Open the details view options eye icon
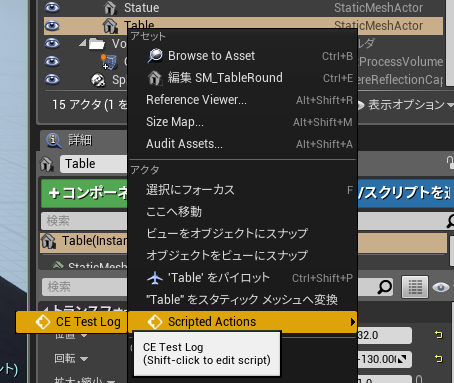Viewport: 454px width, 383px height. coord(441,287)
